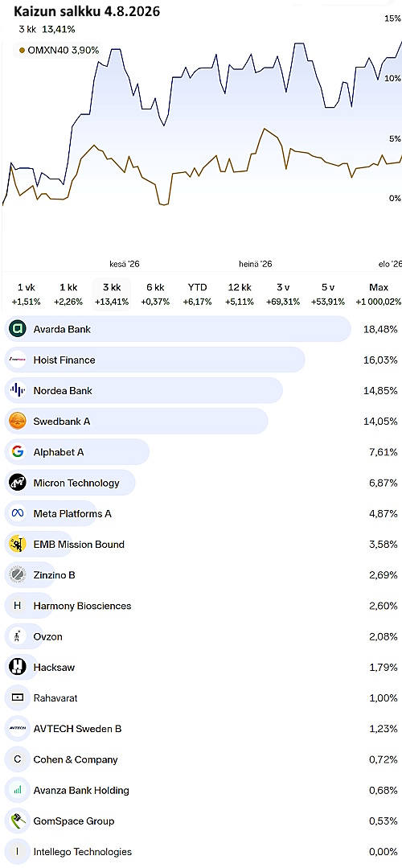Viewport: 402px width, 868px height.
Task: Open the Zinzino B holding row
Action: pos(201,575)
